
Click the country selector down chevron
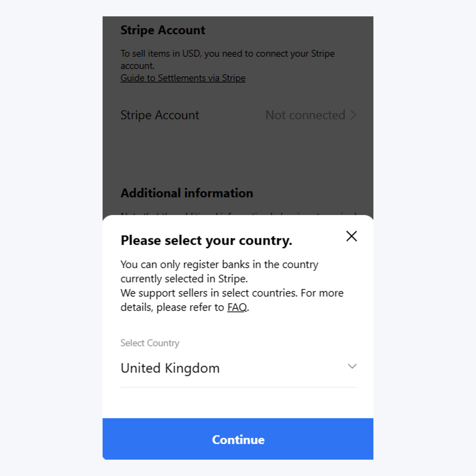352,366
